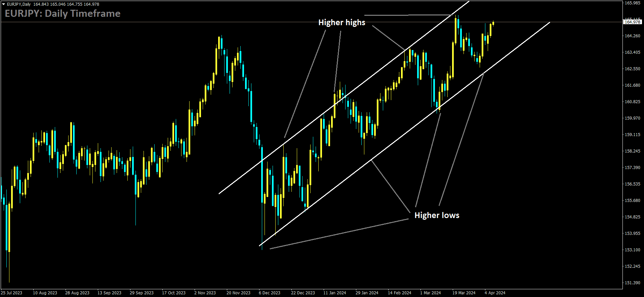Click the 25 Jul 2023 date label
The image size is (644, 297).
[x=11, y=293]
